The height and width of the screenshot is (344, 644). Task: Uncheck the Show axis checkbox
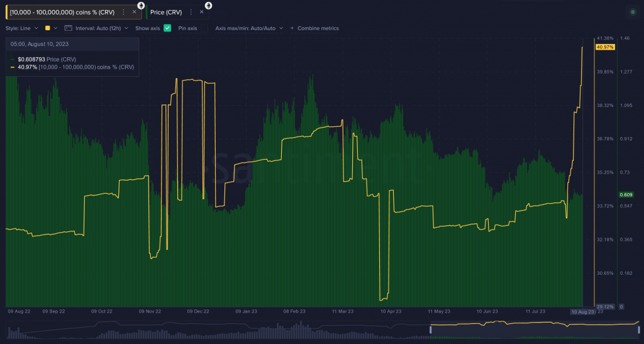[x=167, y=28]
